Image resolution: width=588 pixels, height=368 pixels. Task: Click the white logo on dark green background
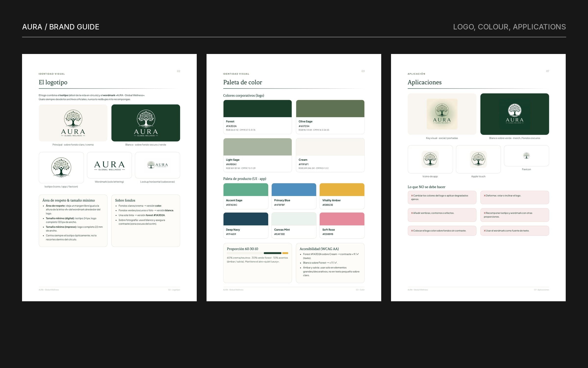146,123
